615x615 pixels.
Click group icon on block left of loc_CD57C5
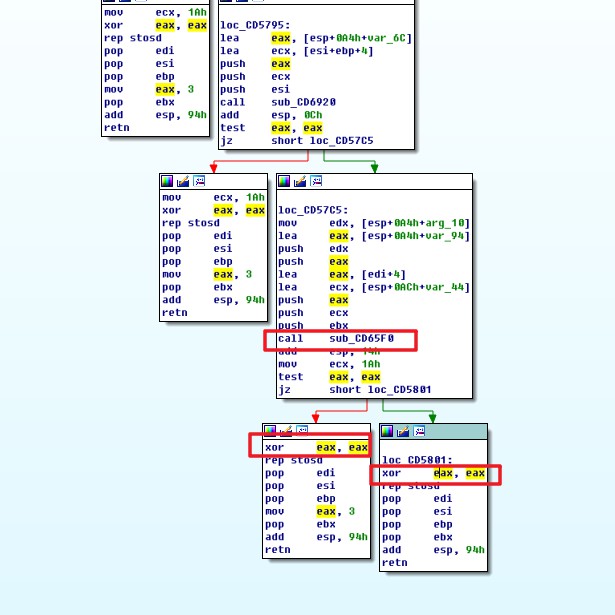click(199, 181)
